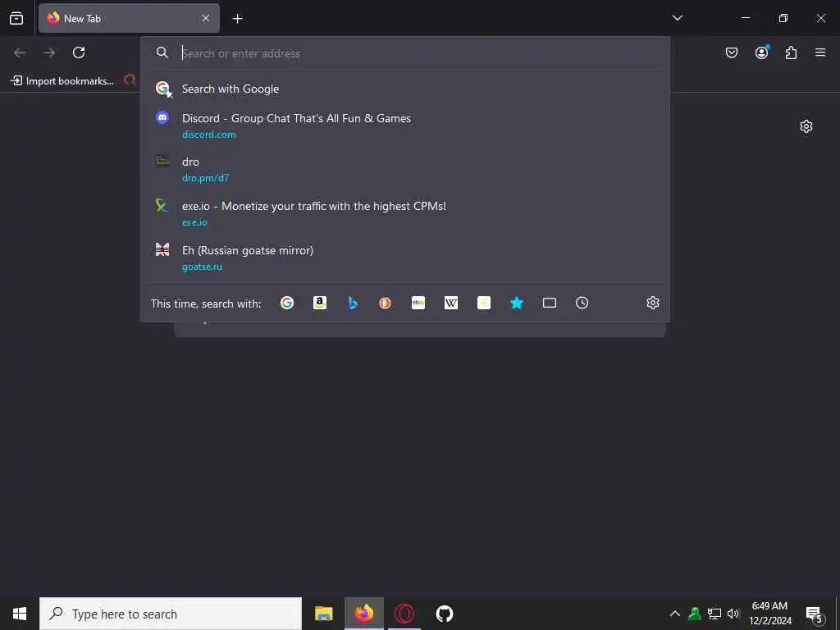This screenshot has width=840, height=630.
Task: Open the Windows Start menu
Action: point(20,614)
